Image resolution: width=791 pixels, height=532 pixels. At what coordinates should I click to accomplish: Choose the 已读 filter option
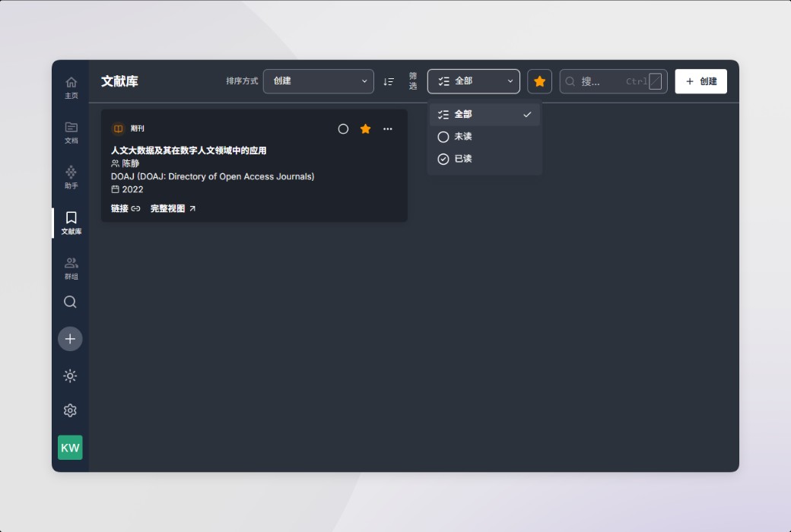pos(484,159)
